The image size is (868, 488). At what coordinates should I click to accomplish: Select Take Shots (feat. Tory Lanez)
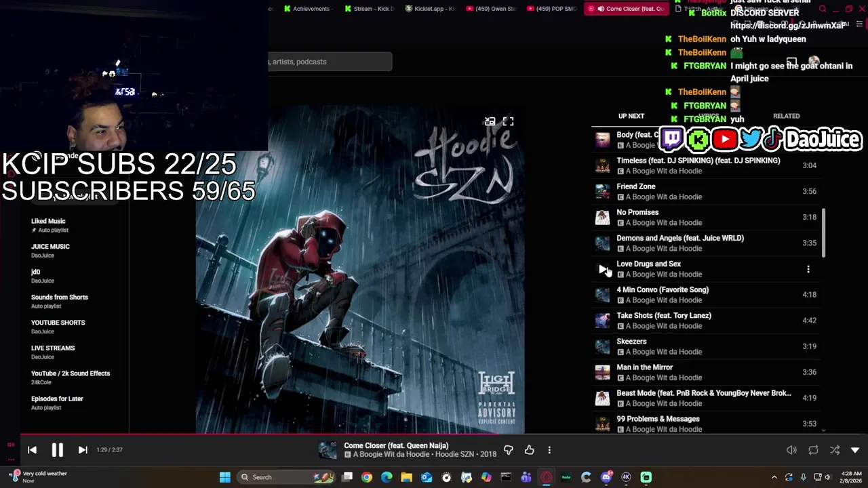705,321
